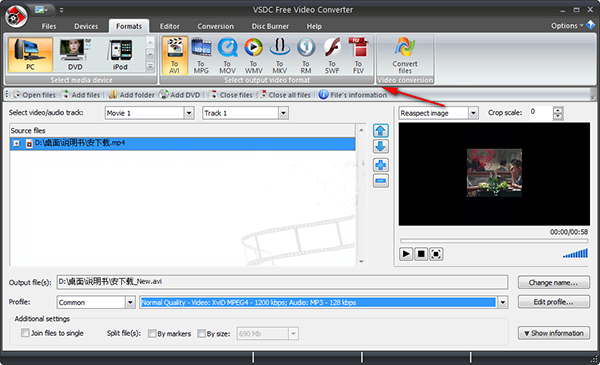Image resolution: width=600 pixels, height=365 pixels.
Task: Open the 690 Mb size dropdown
Action: click(x=293, y=334)
